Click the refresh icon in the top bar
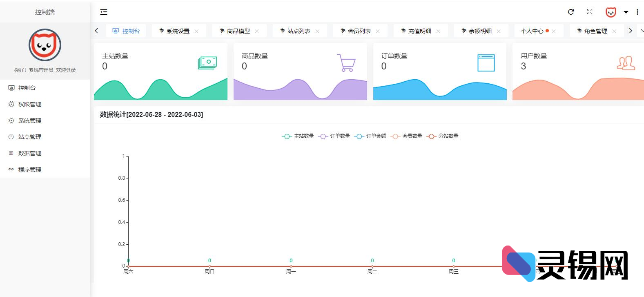The width and height of the screenshot is (644, 297). (x=571, y=12)
